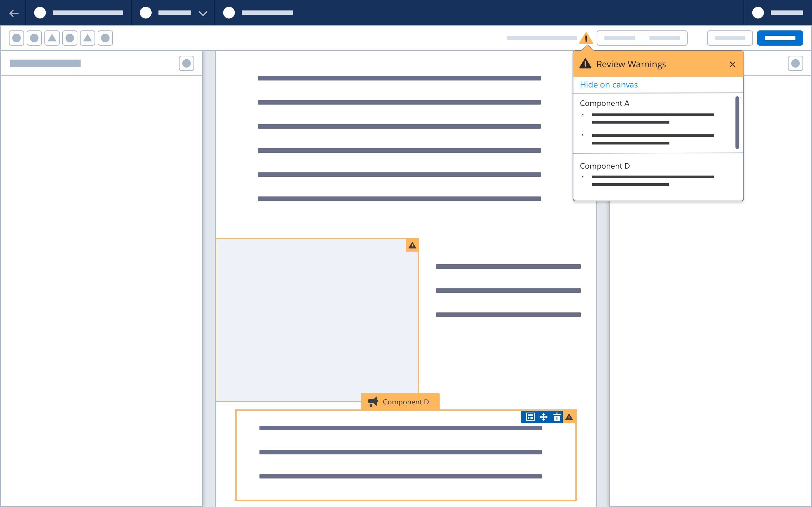Image resolution: width=812 pixels, height=507 pixels.
Task: Select the triangle shape tool in the toolbar
Action: pyautogui.click(x=52, y=38)
